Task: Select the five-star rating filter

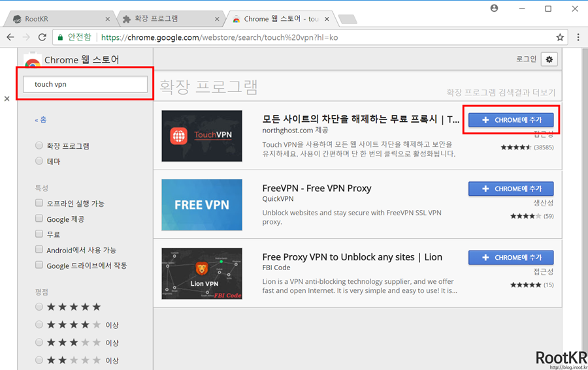Action: pyautogui.click(x=39, y=307)
